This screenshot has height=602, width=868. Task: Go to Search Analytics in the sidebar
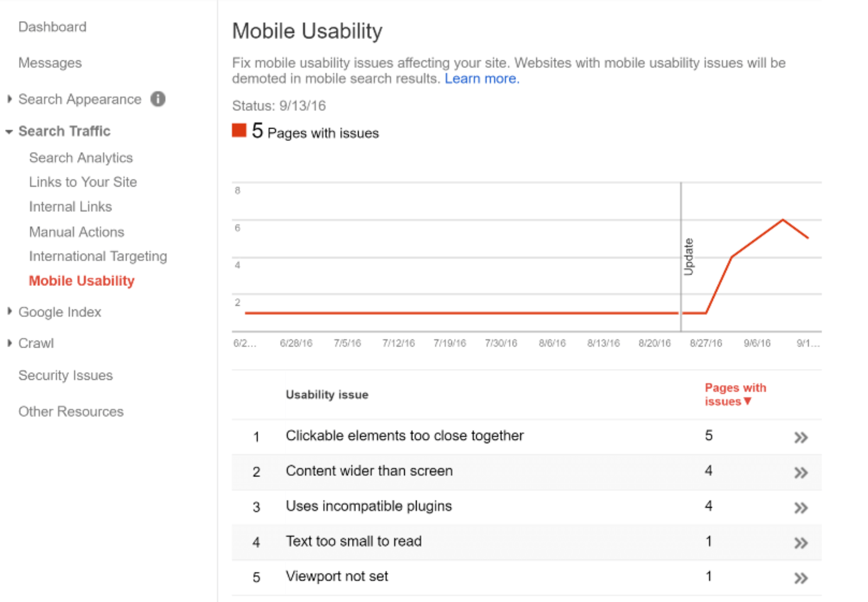coord(80,157)
